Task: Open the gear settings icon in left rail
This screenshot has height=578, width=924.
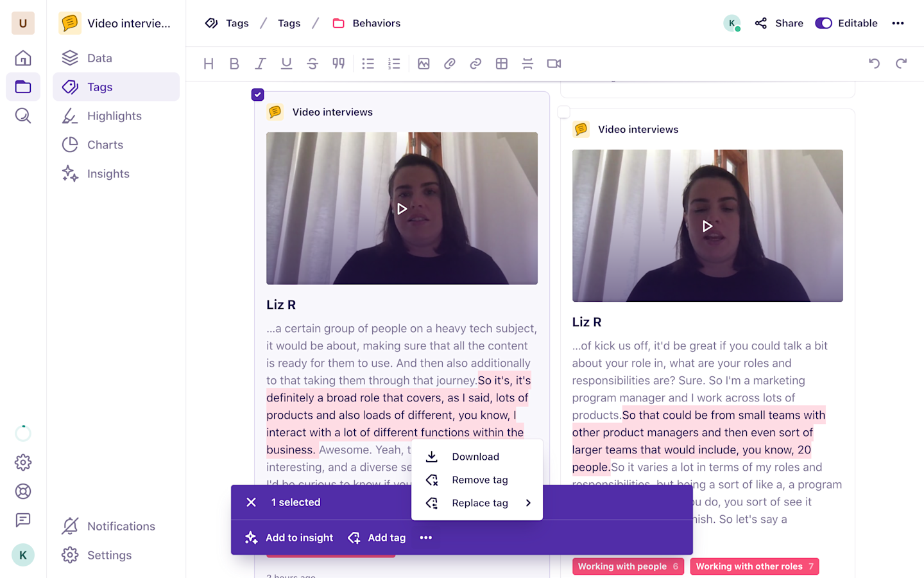Action: (x=23, y=462)
